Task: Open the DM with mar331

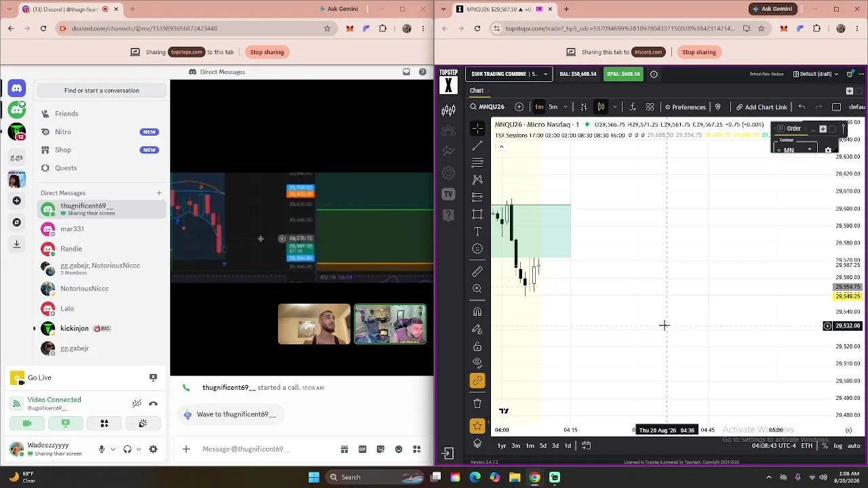Action: point(102,229)
